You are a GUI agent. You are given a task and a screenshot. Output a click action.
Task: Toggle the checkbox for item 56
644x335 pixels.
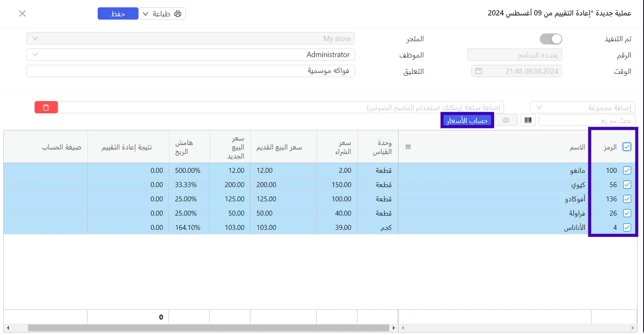click(627, 185)
